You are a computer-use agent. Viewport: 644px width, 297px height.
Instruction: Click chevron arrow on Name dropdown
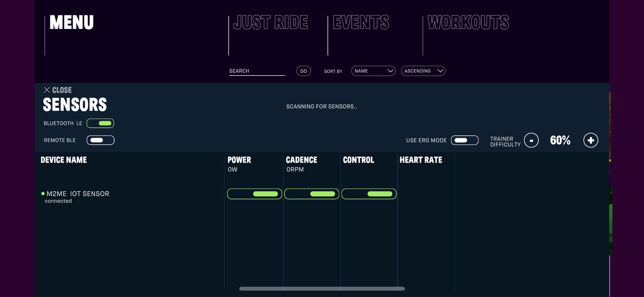[x=390, y=71]
